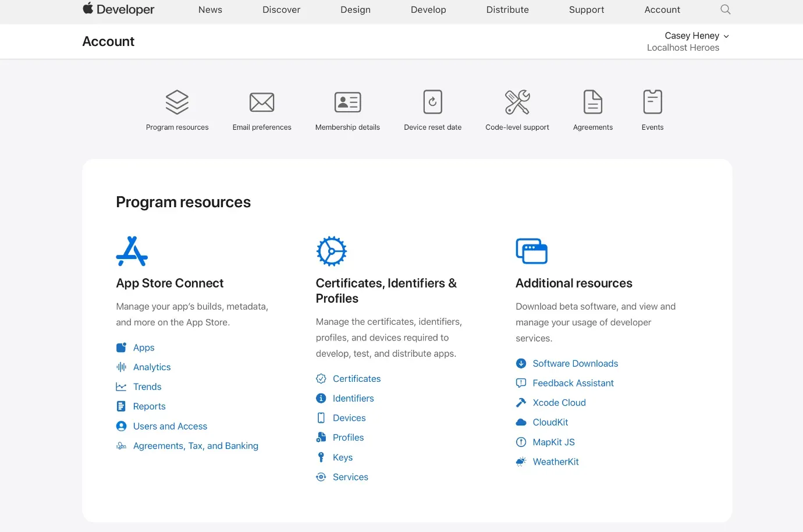Screen dimensions: 803x532
Task: Click the Localhost Heroes team name
Action: 683,48
